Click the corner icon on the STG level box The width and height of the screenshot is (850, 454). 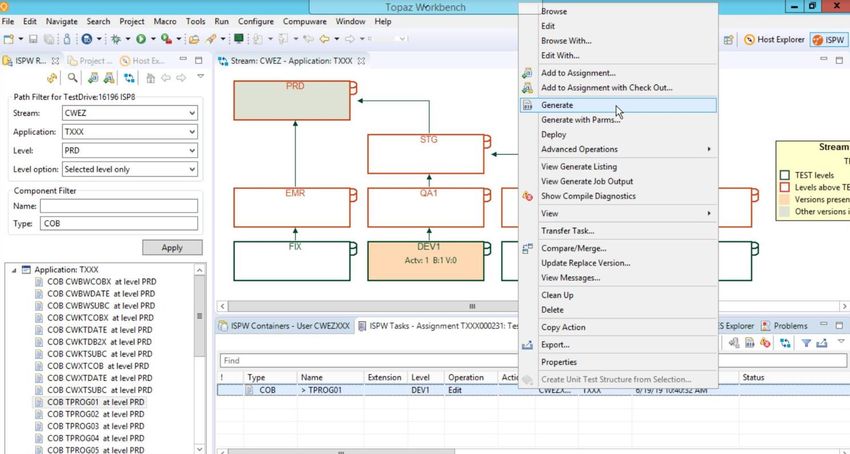tap(487, 142)
